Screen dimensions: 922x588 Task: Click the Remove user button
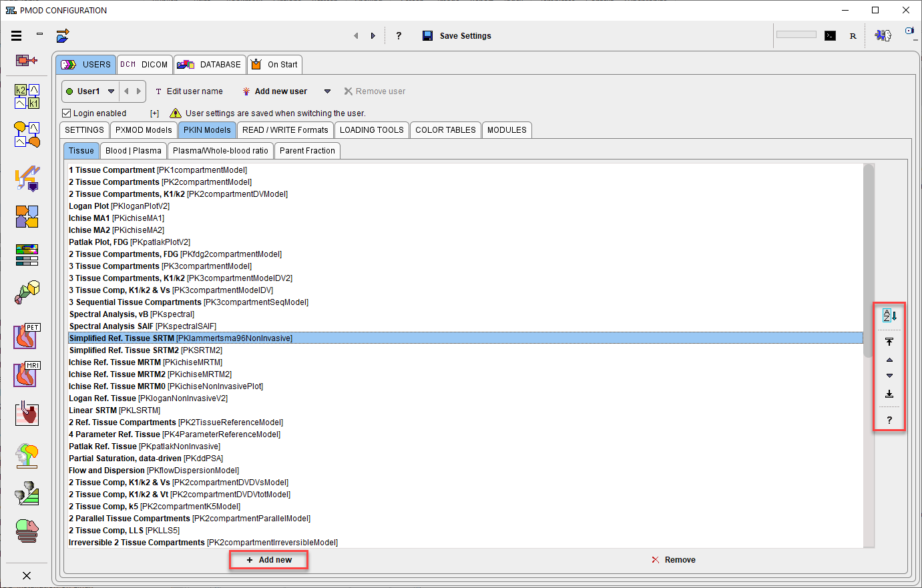[x=375, y=91]
